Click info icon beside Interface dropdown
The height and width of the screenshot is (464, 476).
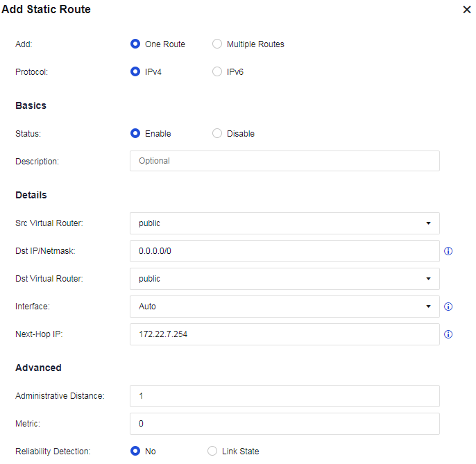448,307
